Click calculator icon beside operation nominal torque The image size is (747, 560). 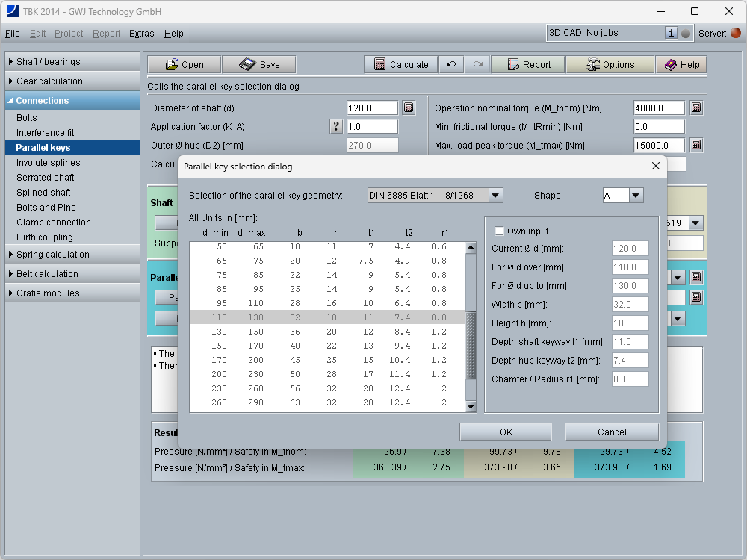click(695, 108)
